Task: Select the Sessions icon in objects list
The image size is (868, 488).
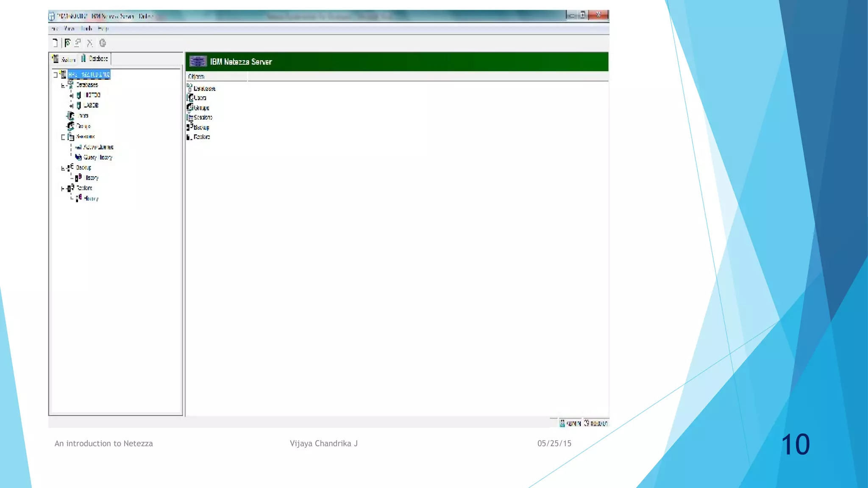Action: [x=190, y=117]
